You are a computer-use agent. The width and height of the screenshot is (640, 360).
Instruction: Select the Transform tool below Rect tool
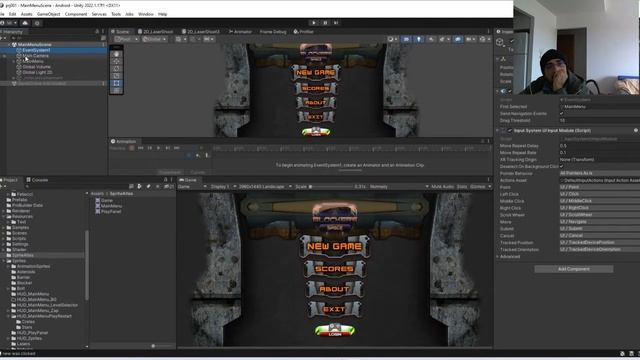pos(117,91)
